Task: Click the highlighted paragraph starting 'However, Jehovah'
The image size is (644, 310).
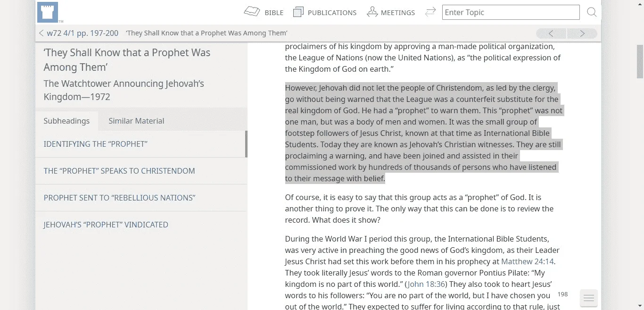Action: tap(424, 133)
